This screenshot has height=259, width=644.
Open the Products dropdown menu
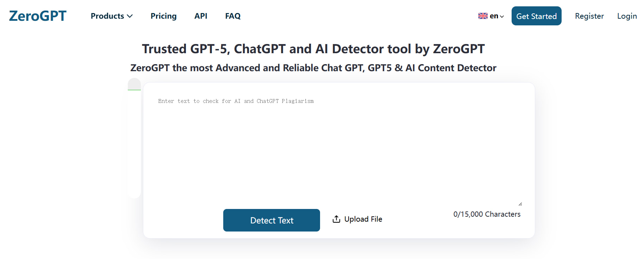click(x=107, y=16)
